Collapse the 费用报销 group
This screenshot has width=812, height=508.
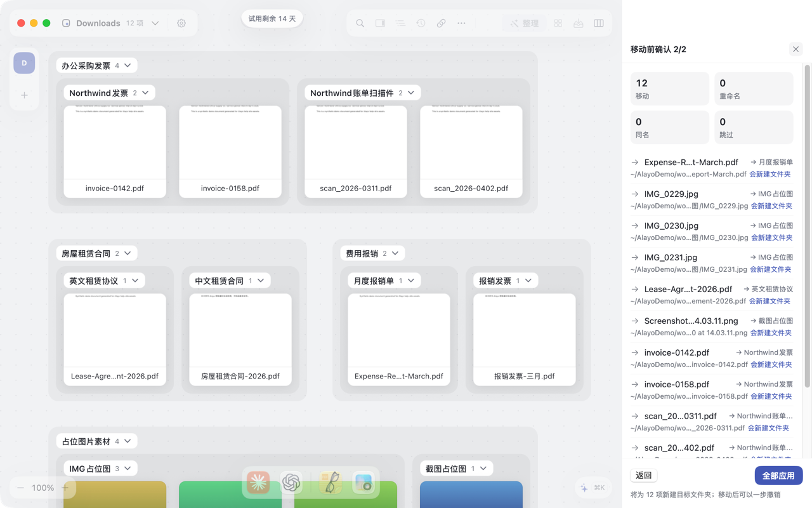pyautogui.click(x=395, y=253)
